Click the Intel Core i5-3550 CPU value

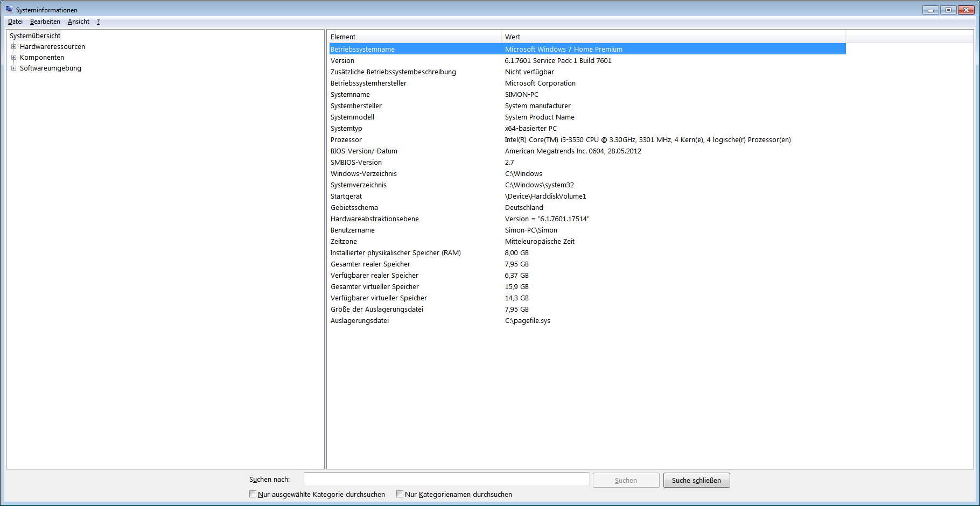point(648,139)
